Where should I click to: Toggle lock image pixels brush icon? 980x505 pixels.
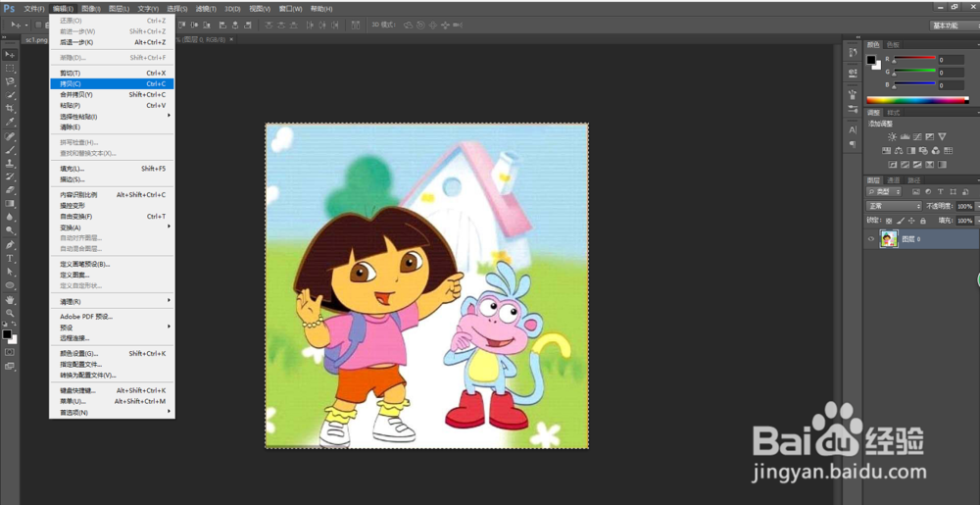[x=900, y=221]
